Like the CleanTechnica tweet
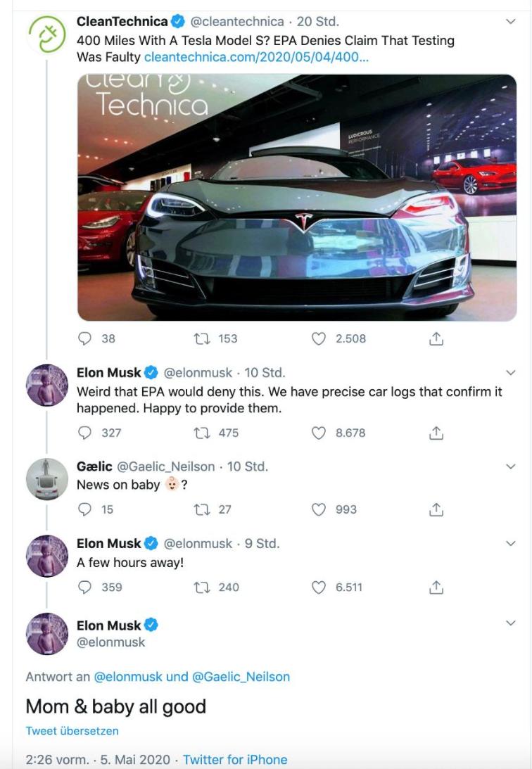The height and width of the screenshot is (769, 532). tap(319, 338)
